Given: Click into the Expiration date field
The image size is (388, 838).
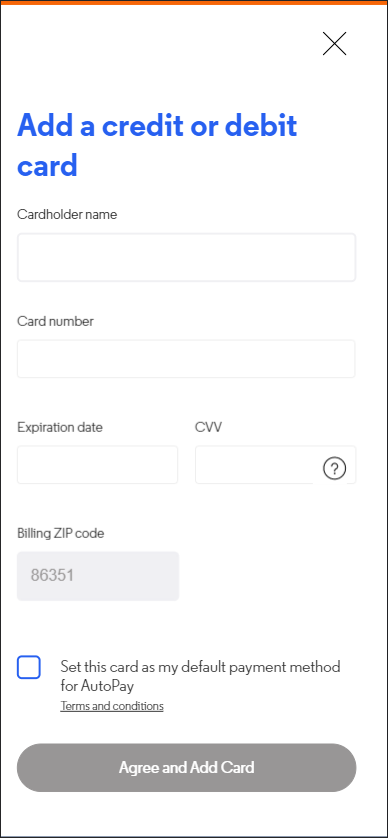Looking at the screenshot, I should (97, 465).
